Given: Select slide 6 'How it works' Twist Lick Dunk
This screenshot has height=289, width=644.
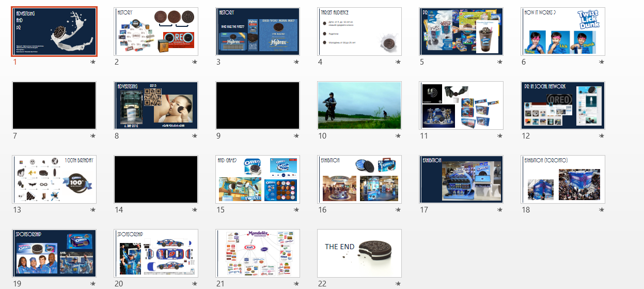Looking at the screenshot, I should click(563, 32).
